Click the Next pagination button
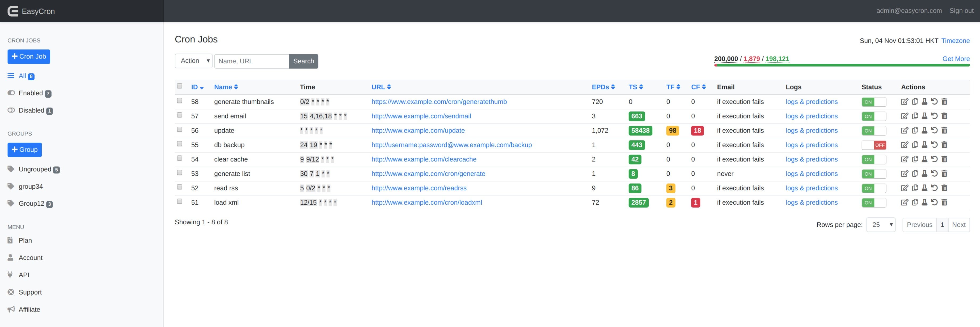 [958, 225]
